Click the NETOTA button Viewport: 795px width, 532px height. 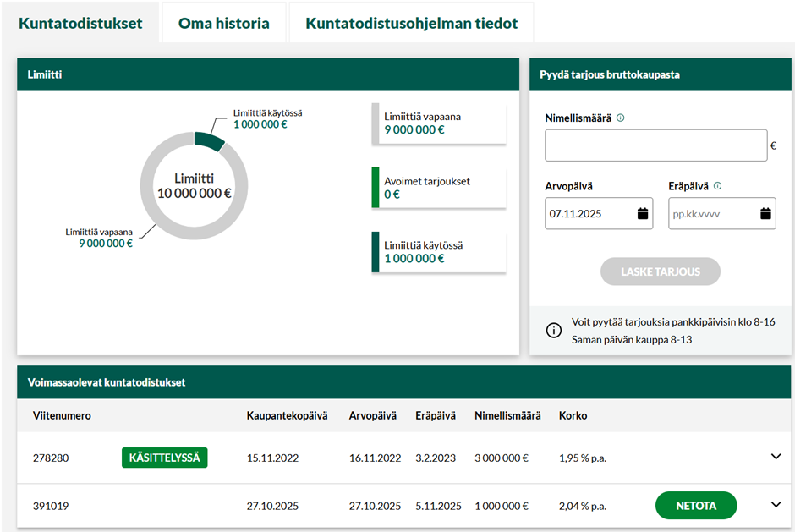tap(696, 506)
